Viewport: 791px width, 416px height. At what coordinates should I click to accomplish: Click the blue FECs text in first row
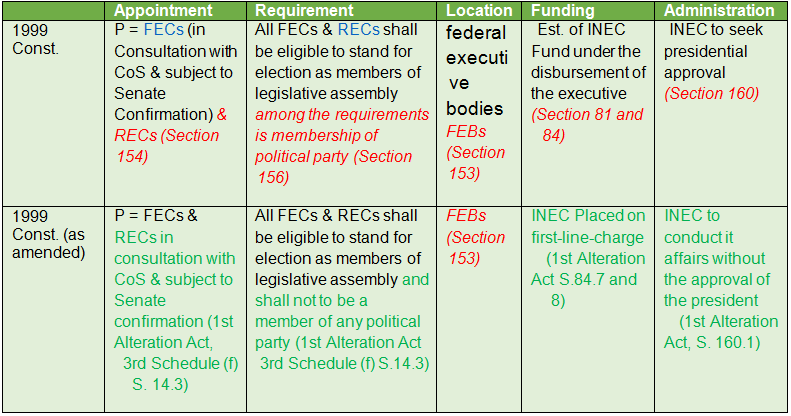click(163, 30)
